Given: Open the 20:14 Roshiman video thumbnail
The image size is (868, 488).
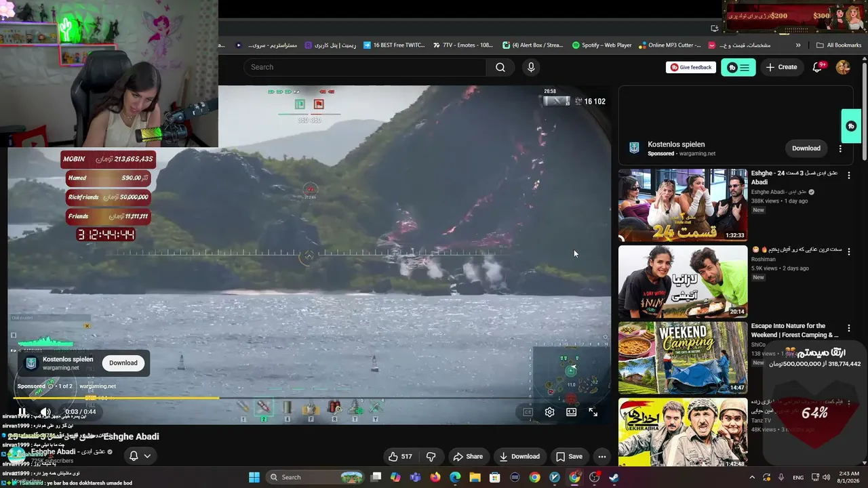Looking at the screenshot, I should (683, 281).
